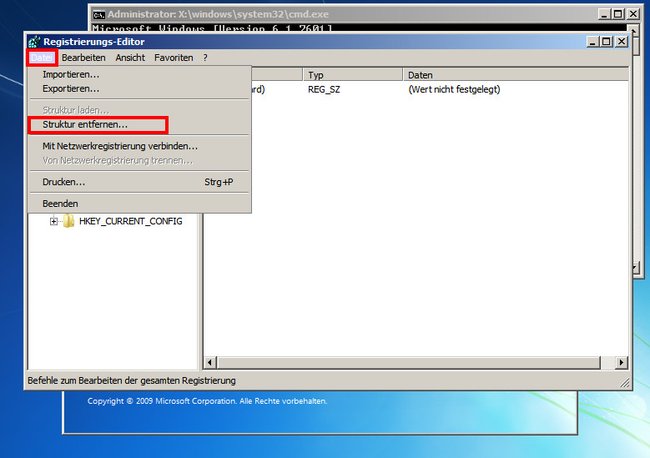This screenshot has height=458, width=650.
Task: Click Beenden to exit the editor
Action: pyautogui.click(x=139, y=204)
